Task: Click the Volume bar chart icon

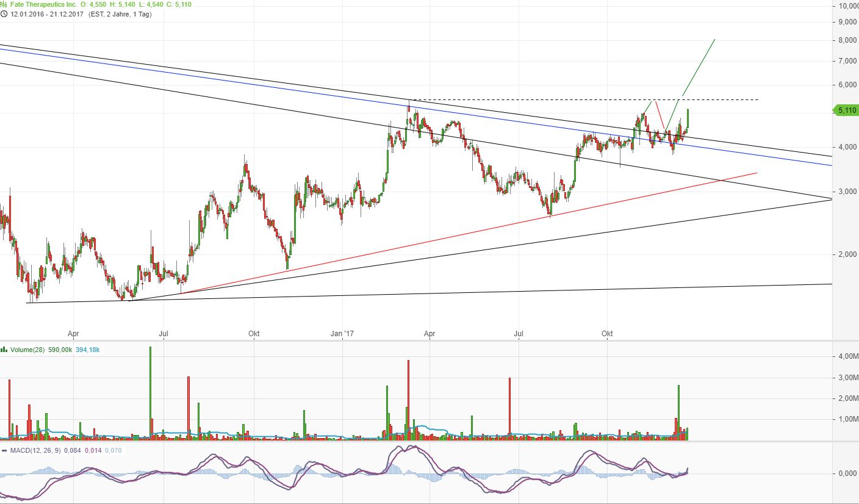Action: [x=4, y=350]
